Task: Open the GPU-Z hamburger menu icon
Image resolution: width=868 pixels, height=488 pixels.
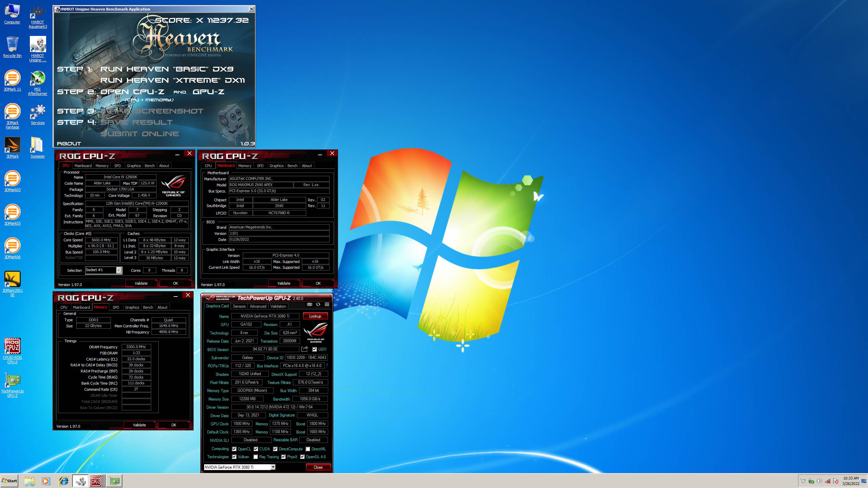Action: 327,305
